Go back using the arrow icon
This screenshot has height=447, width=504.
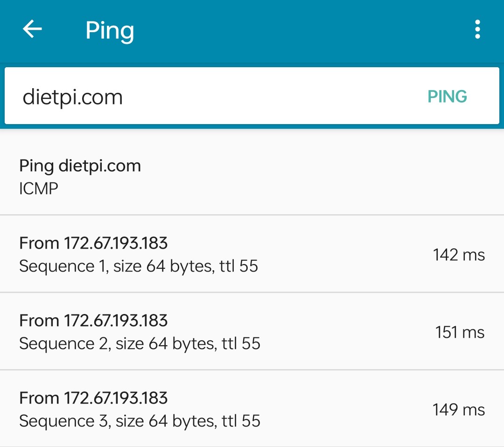point(32,29)
